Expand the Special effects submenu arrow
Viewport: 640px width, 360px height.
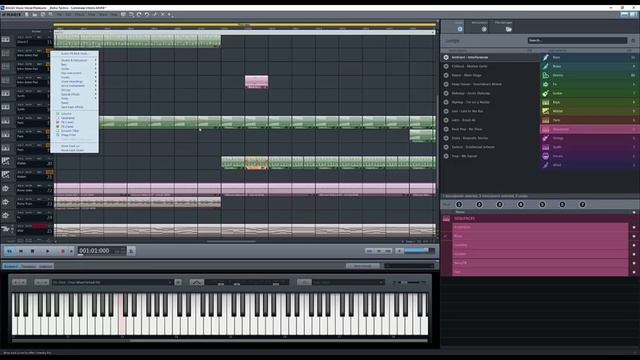96,94
